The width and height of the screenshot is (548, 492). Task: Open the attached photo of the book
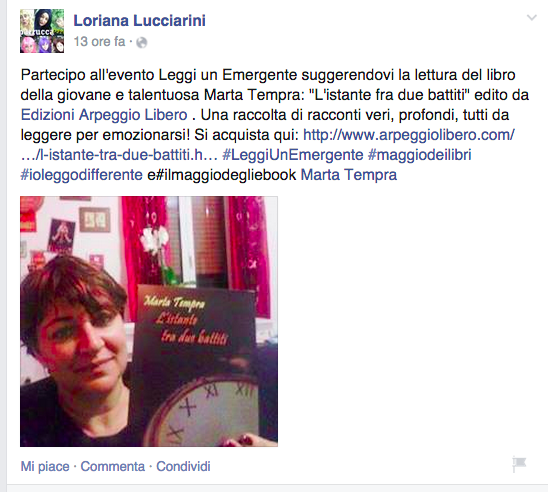point(149,321)
